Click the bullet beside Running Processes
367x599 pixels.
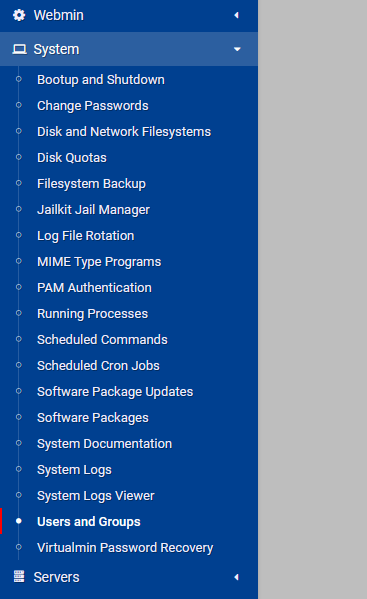click(x=18, y=313)
